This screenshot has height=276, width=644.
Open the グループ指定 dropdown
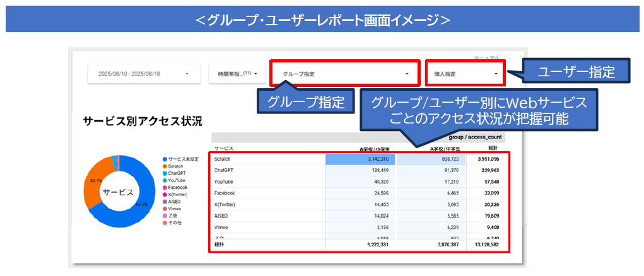(x=345, y=74)
